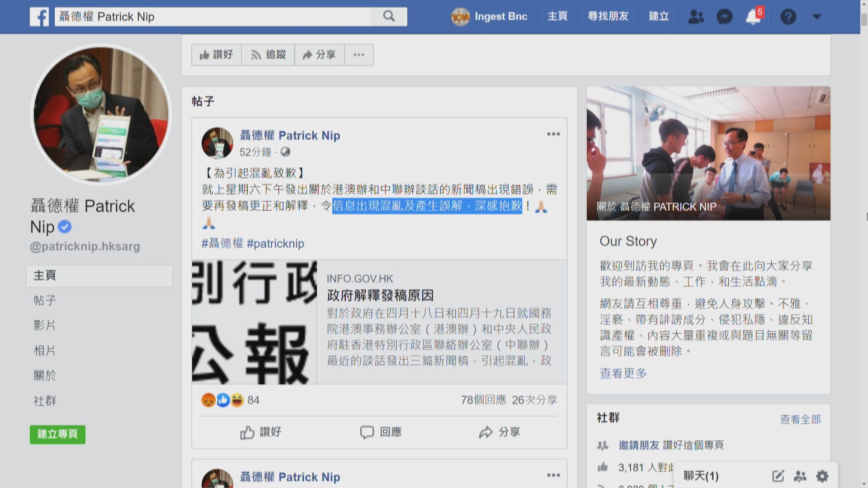The width and height of the screenshot is (868, 488).
Task: Click the new message compose icon in chat bar
Action: pos(778,476)
